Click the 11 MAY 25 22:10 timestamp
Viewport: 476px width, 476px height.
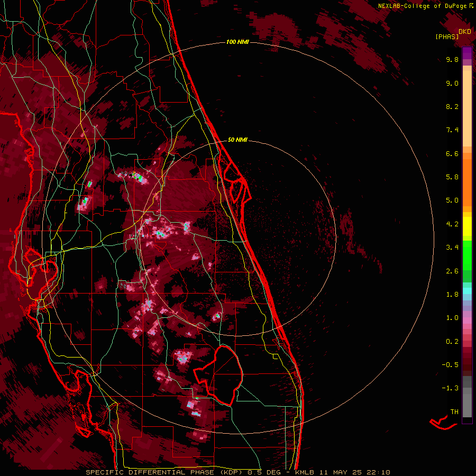[354, 472]
